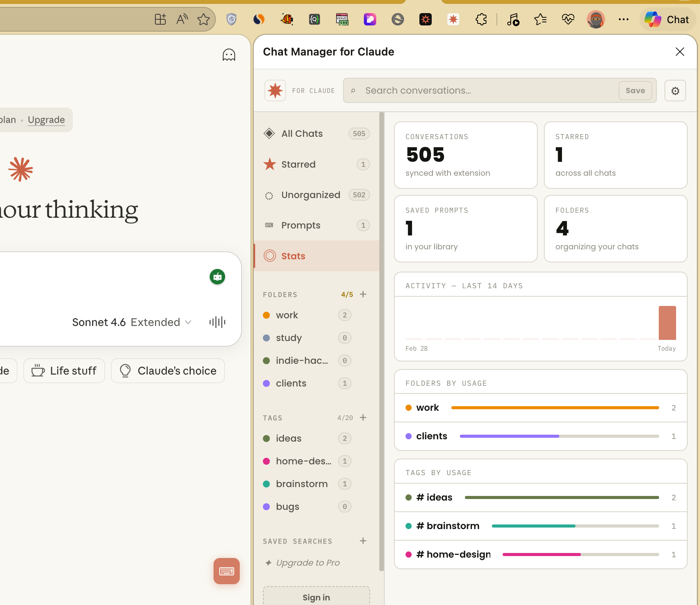700x605 pixels.
Task: Filter by the bugs tag
Action: (x=307, y=507)
